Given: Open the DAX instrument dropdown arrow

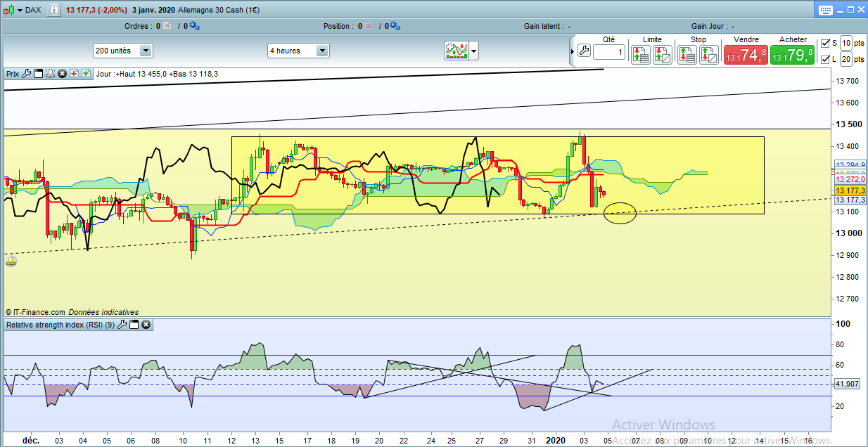Looking at the screenshot, I should pos(20,11).
